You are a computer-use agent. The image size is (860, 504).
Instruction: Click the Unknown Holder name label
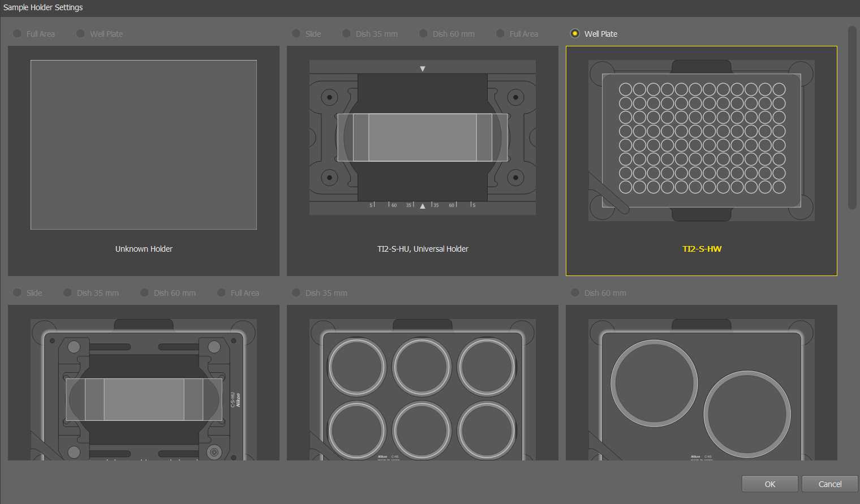click(x=144, y=249)
